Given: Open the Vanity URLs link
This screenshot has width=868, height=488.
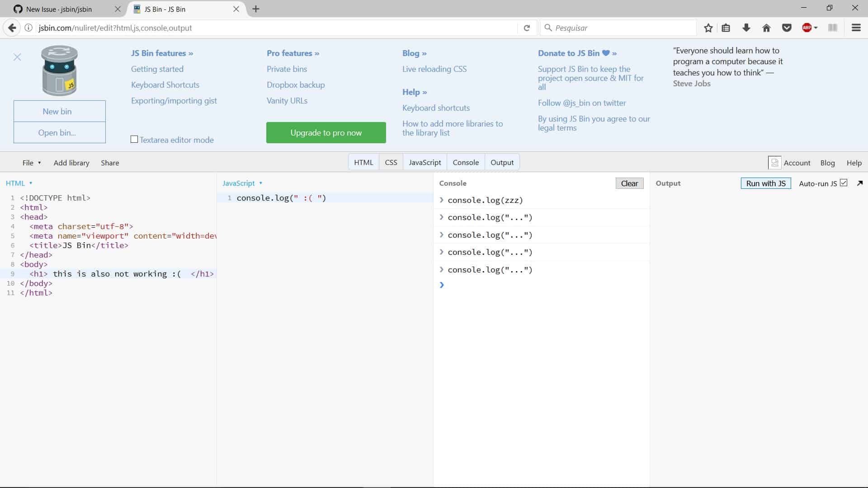Looking at the screenshot, I should coord(287,100).
